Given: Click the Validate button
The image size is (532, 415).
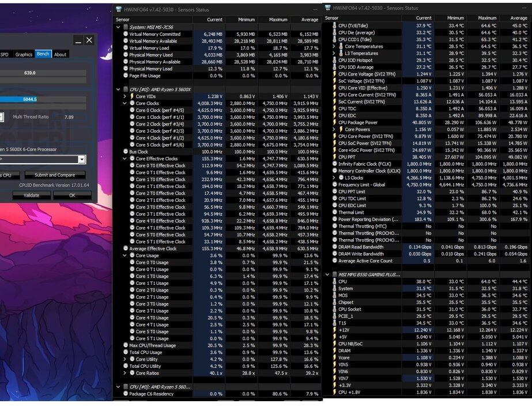Looking at the screenshot, I should point(31,195).
